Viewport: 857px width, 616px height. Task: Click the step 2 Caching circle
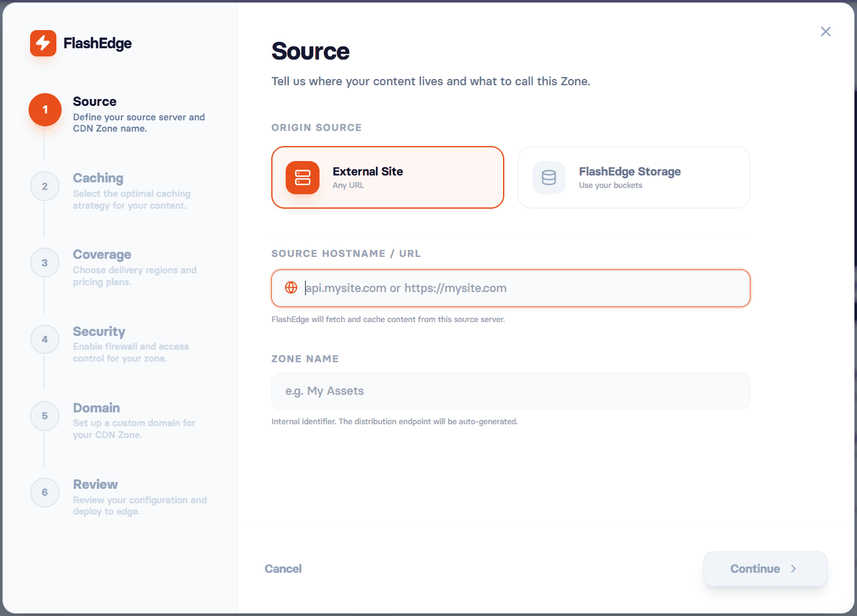(45, 186)
